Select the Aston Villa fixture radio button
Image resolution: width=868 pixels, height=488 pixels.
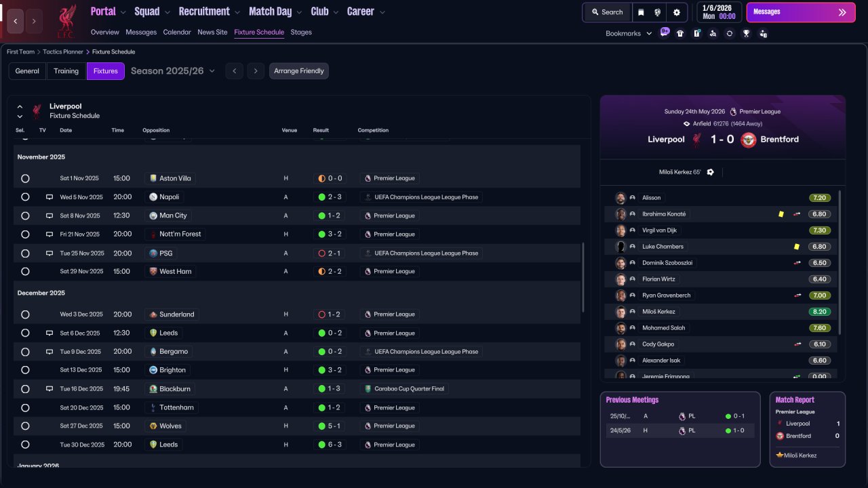(25, 179)
